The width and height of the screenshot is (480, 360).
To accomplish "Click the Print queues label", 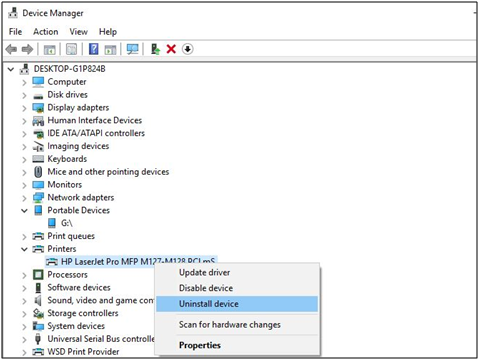I will 71,236.
